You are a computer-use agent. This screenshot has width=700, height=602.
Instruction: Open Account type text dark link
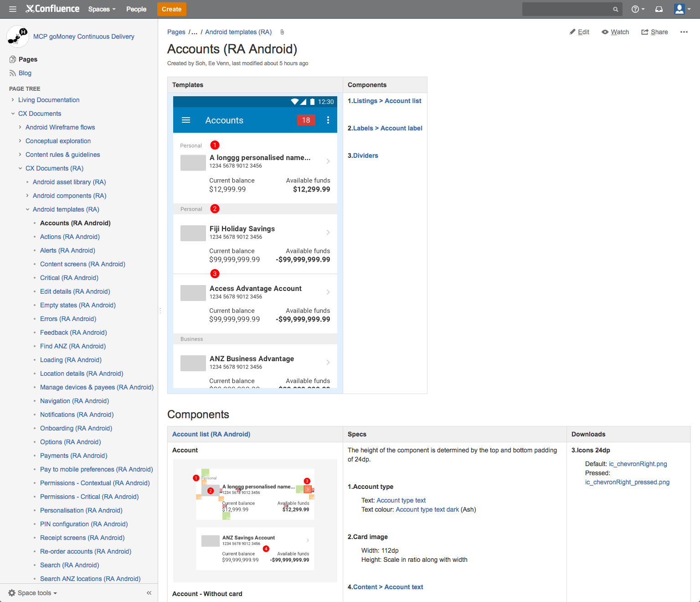(427, 509)
